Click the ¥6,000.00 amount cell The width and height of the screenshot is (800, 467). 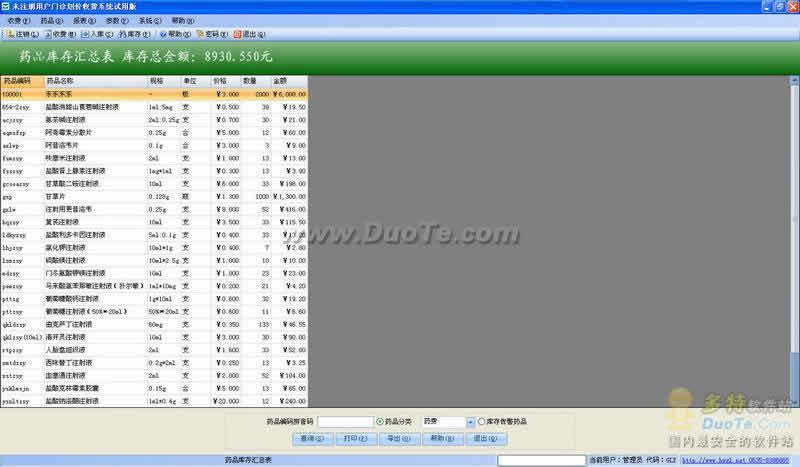[x=289, y=94]
